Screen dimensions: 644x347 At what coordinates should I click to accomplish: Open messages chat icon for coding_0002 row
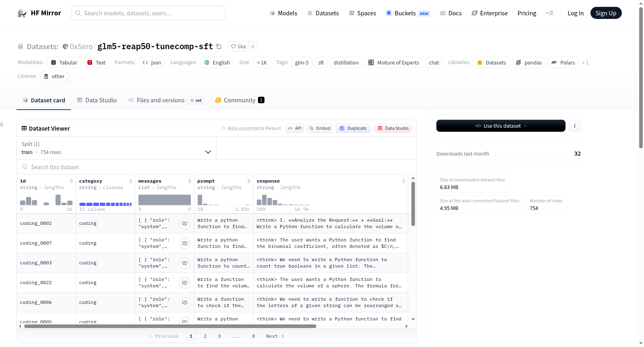185,224
